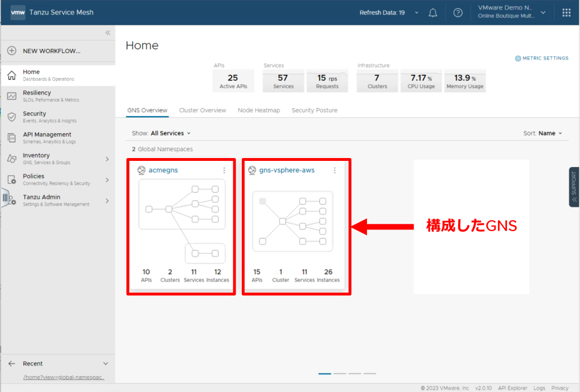Open the Show All Services filter
Viewport: 580px width, 392px height.
161,133
